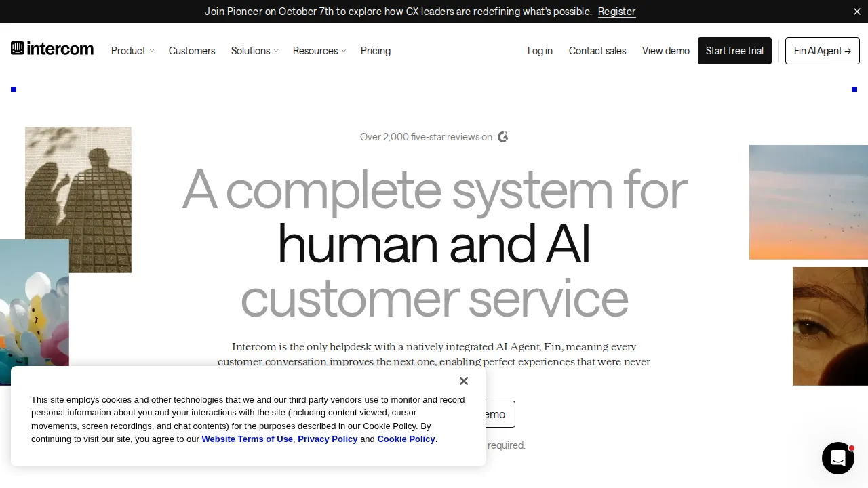Screen dimensions: 868x488
Task: Open the Cookie Policy link
Action: click(406, 439)
